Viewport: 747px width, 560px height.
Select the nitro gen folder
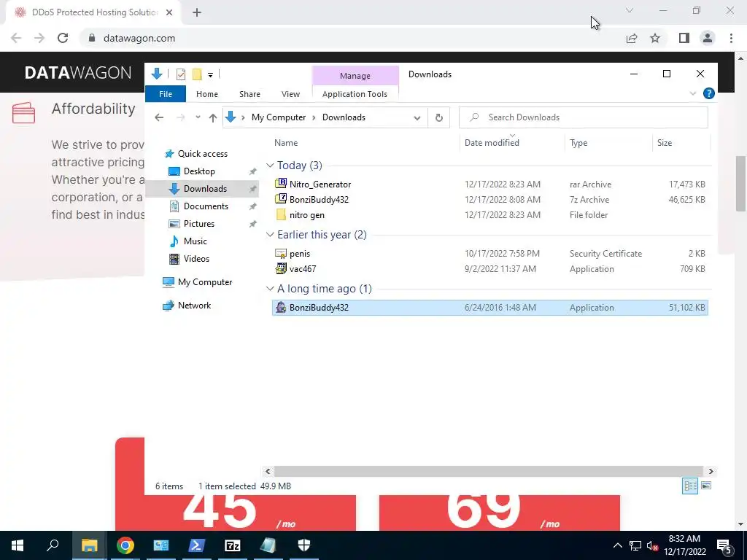click(489, 215)
